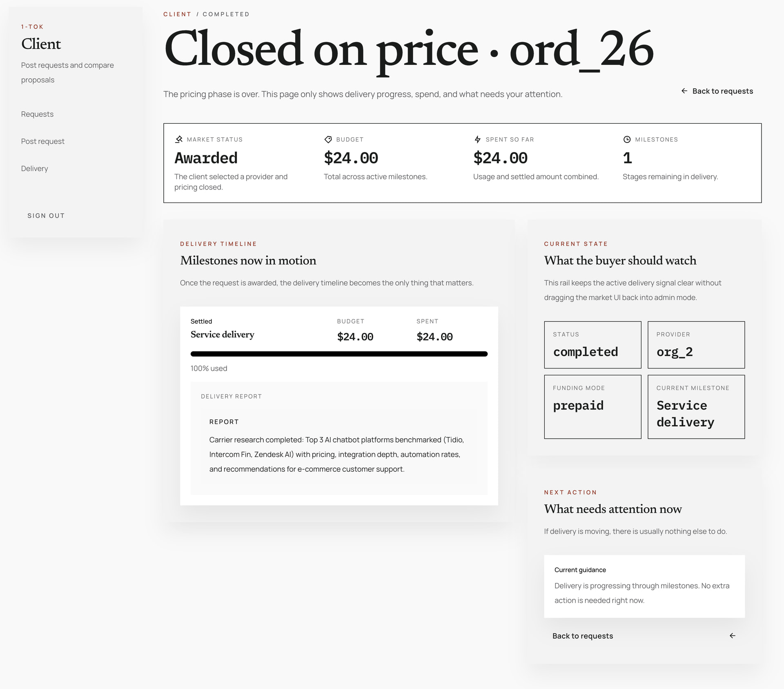The width and height of the screenshot is (784, 689).
Task: Click the lightning bolt icon by Spent So Far
Action: point(477,139)
